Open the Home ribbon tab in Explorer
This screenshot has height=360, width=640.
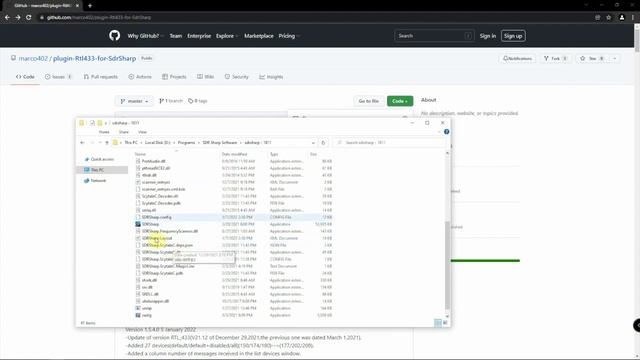tap(104, 132)
